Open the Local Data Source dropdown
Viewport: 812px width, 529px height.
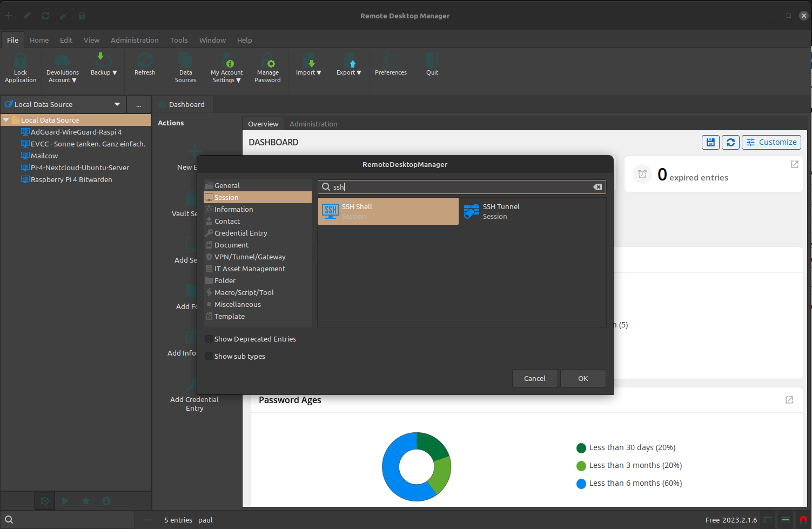117,104
